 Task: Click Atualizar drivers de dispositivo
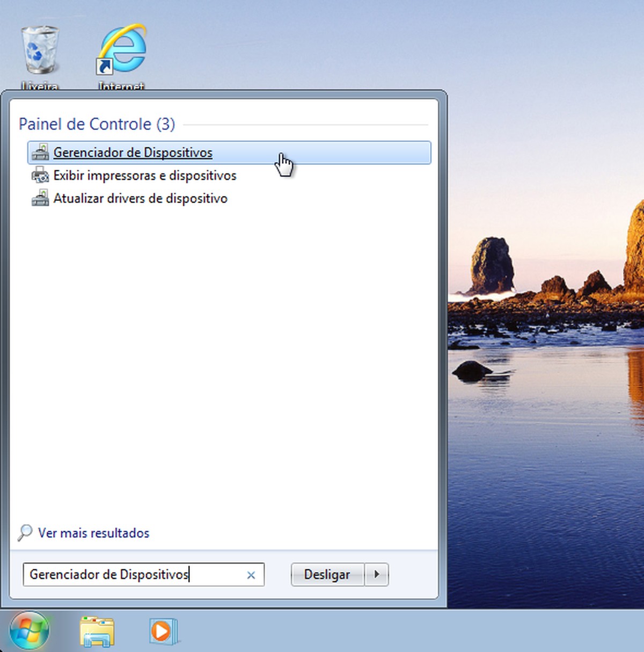pos(140,198)
